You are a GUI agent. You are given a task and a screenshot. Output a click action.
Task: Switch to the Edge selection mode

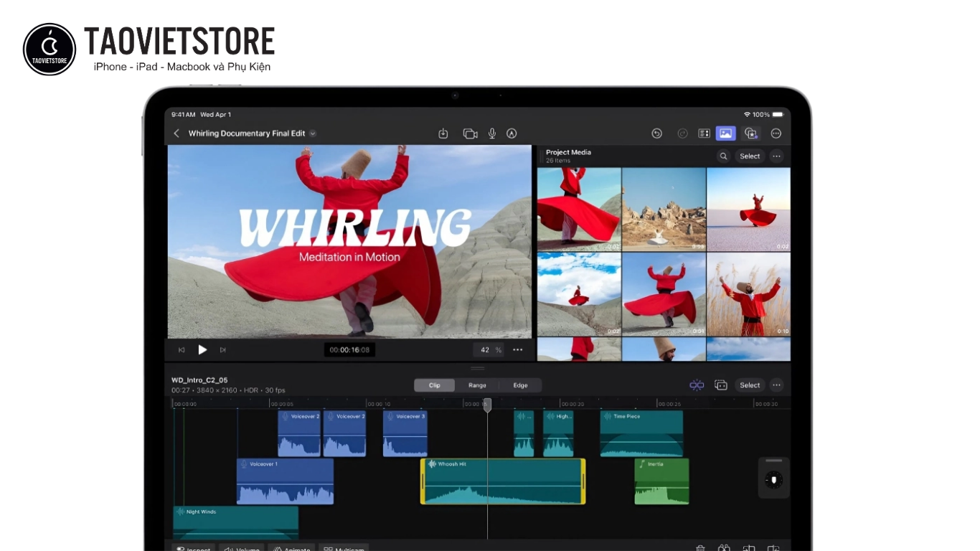click(x=520, y=385)
